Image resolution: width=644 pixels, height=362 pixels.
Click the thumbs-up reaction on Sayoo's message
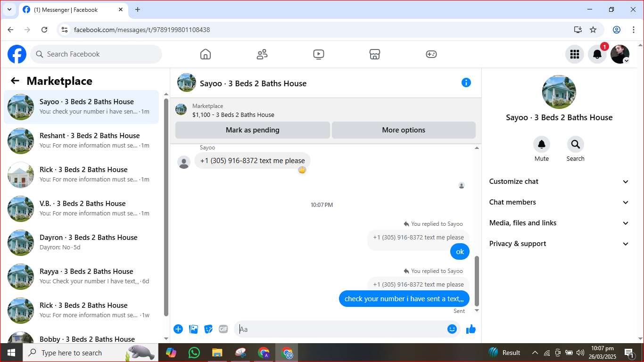point(302,170)
